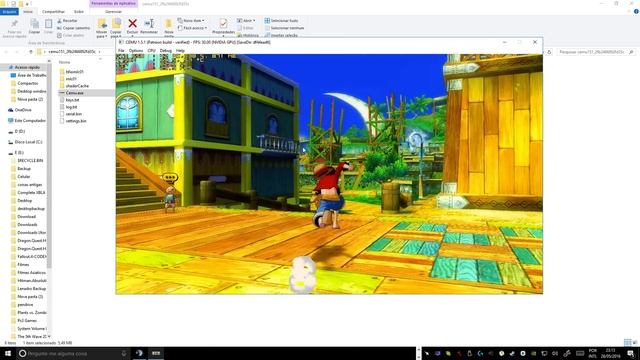The height and width of the screenshot is (360, 640).
Task: Select the pendrive folder in tree
Action: (22, 304)
